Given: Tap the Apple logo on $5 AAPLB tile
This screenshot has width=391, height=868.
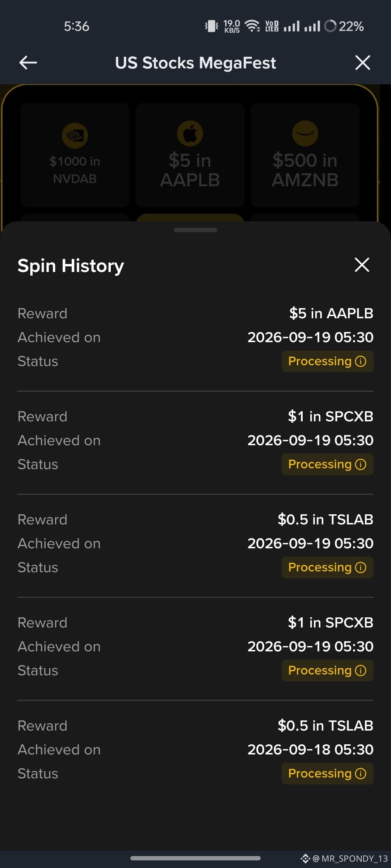Looking at the screenshot, I should (190, 133).
